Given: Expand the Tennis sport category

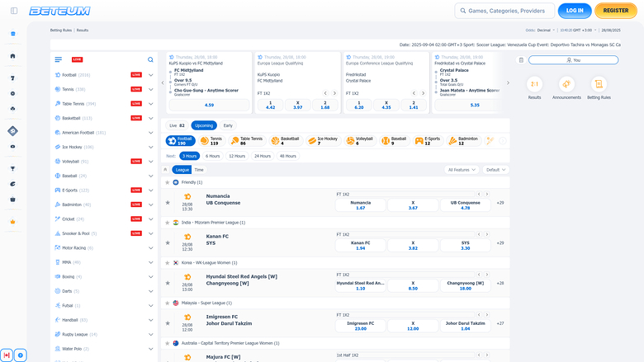Looking at the screenshot, I should [150, 88].
